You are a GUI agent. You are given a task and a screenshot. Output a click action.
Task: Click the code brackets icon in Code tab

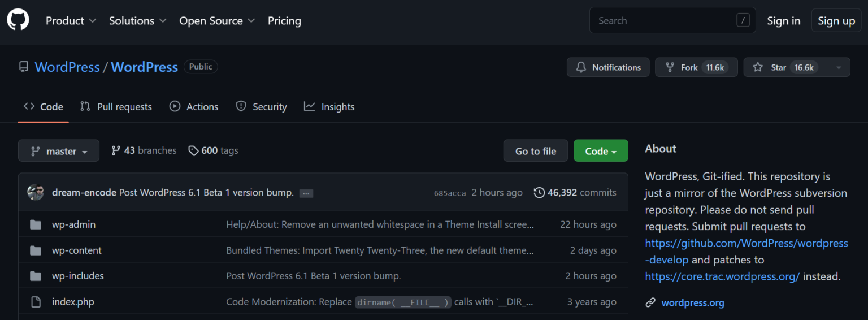29,106
